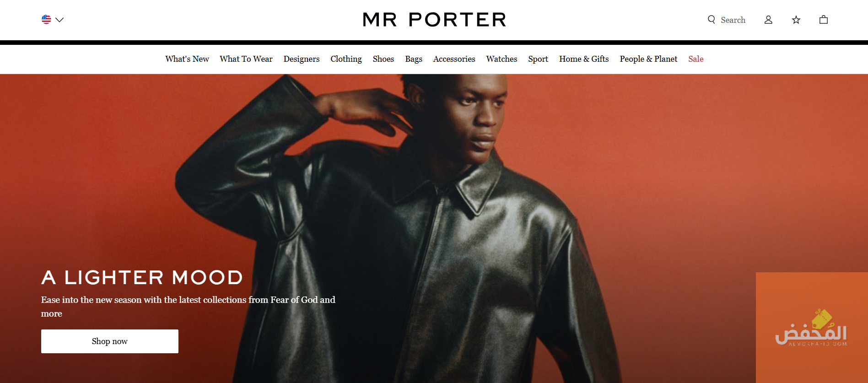This screenshot has width=868, height=383.
Task: Select Shoes in the navigation
Action: 383,59
